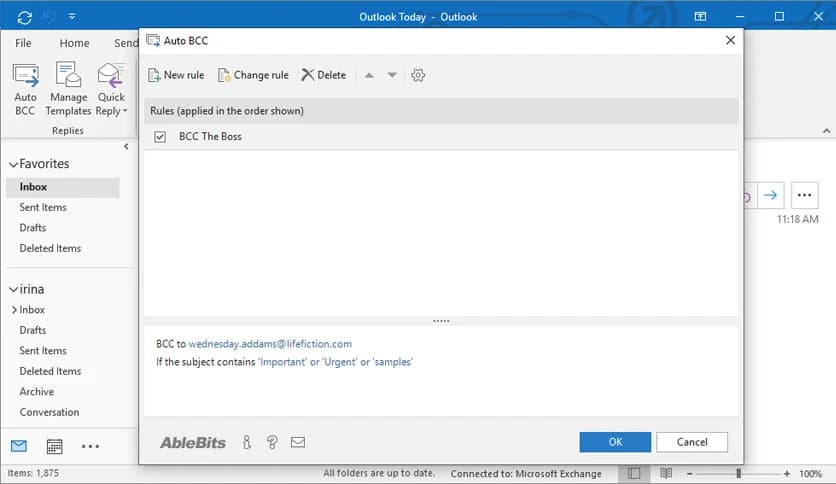Viewport: 836px width, 484px height.
Task: Click the Items: 1,875 status text
Action: [x=33, y=473]
